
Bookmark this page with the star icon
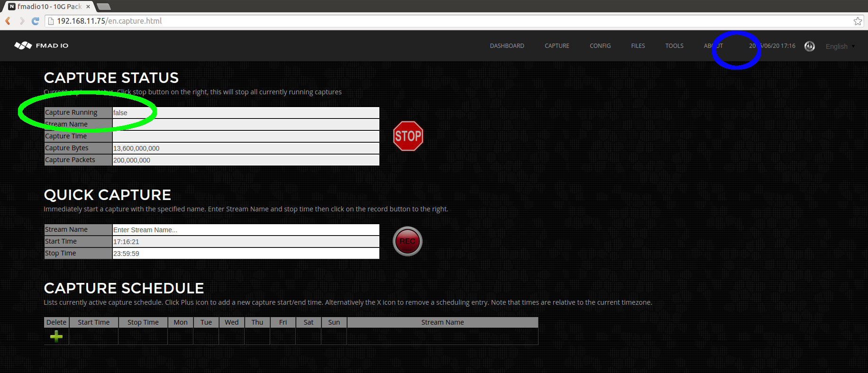(x=858, y=21)
